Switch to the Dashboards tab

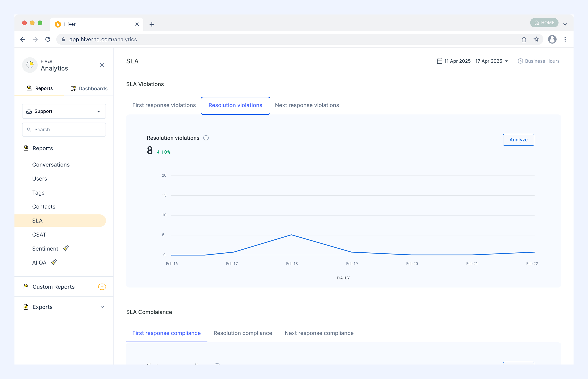(x=89, y=88)
